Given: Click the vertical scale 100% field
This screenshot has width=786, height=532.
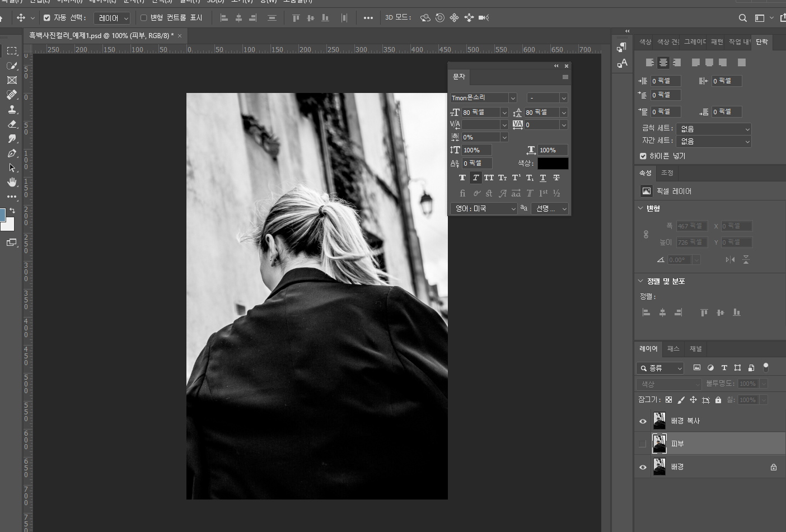Looking at the screenshot, I should (x=476, y=150).
